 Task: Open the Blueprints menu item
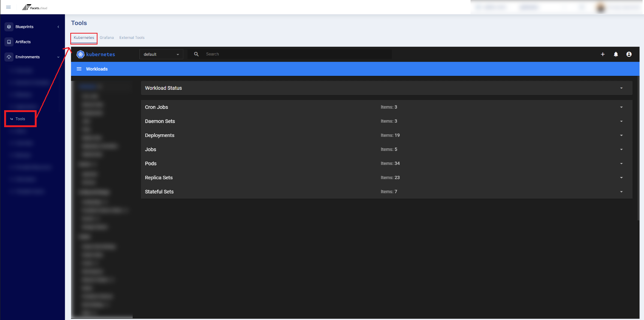tap(25, 27)
